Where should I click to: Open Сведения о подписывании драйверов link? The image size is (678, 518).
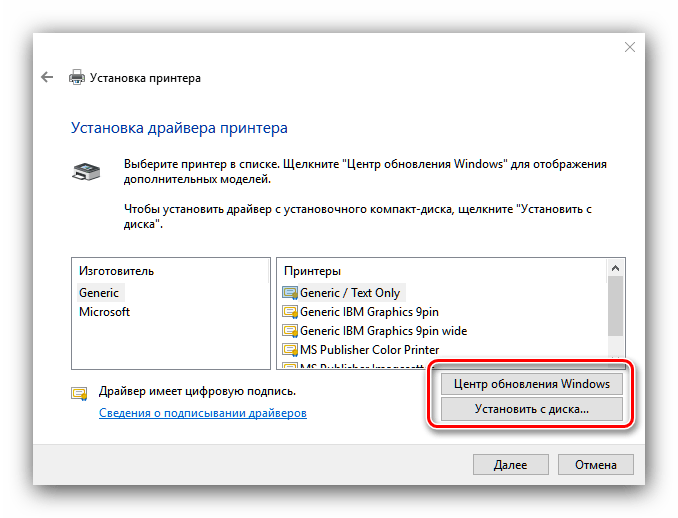coord(202,413)
